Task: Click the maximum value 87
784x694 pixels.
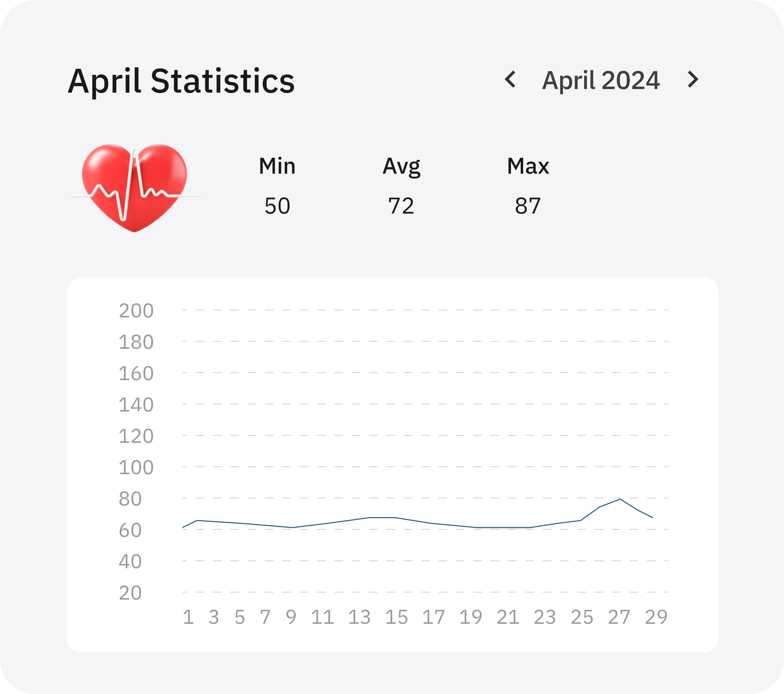Action: (x=528, y=206)
